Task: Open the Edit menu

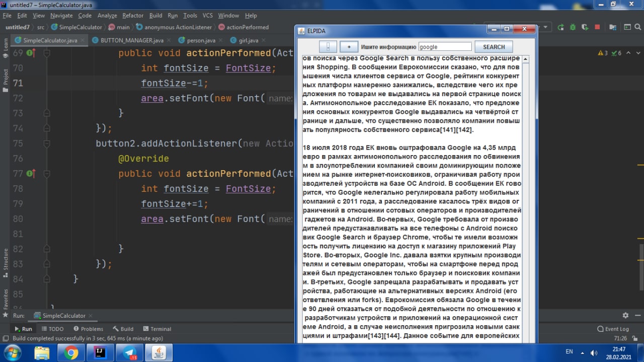Action: pos(22,16)
